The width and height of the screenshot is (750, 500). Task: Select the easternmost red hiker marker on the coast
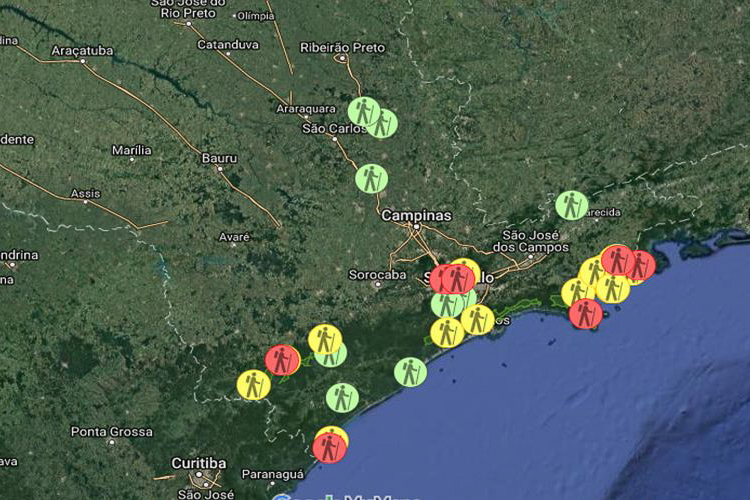pos(639,265)
